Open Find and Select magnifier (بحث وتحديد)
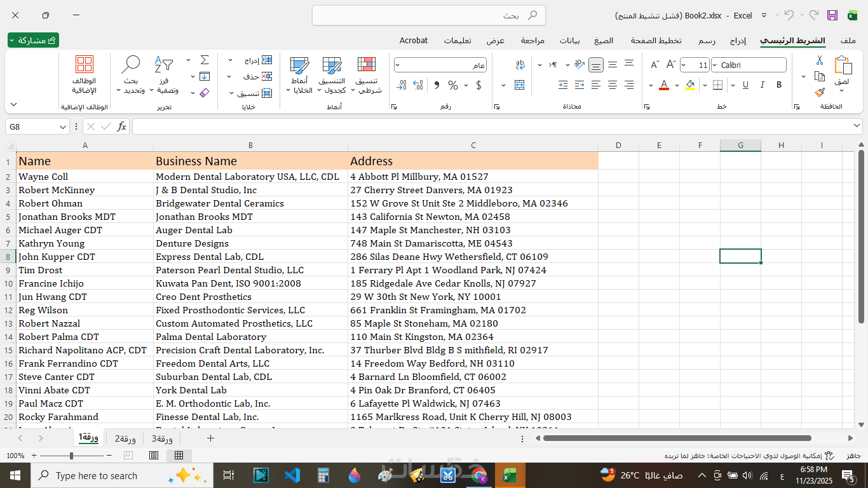The height and width of the screenshot is (488, 868). pyautogui.click(x=131, y=75)
